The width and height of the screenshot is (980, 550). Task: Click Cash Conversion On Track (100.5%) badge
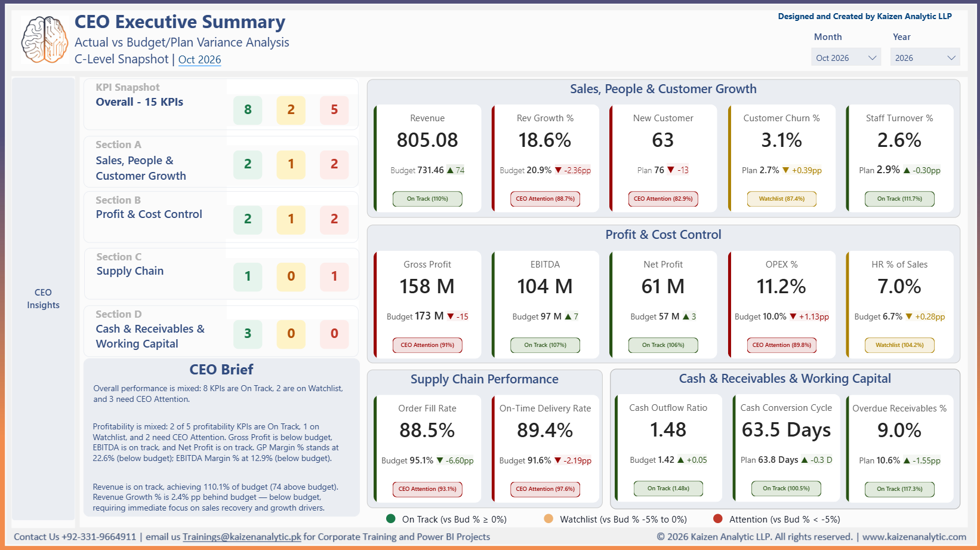tap(786, 488)
